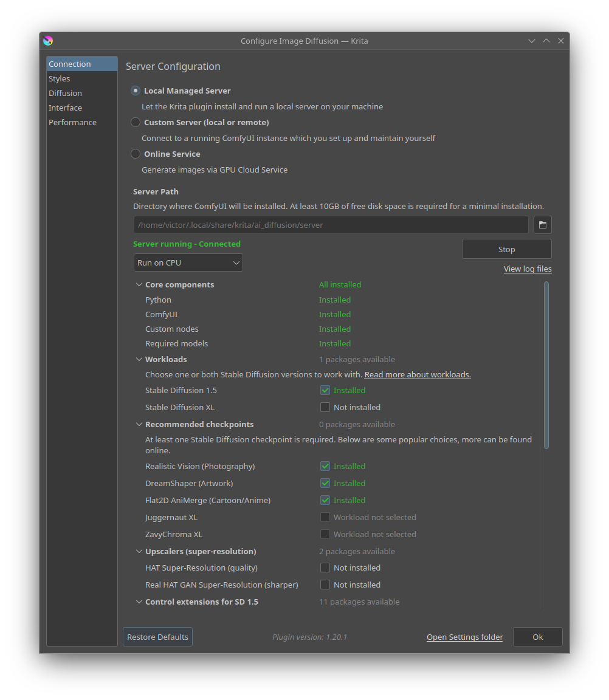
Task: Check Stable Diffusion XL workload
Action: coord(325,407)
